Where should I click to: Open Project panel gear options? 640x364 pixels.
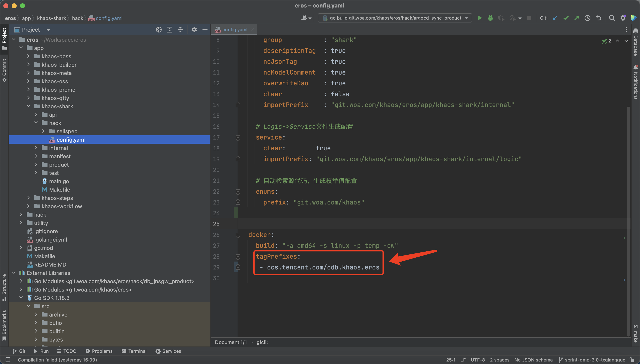click(194, 30)
